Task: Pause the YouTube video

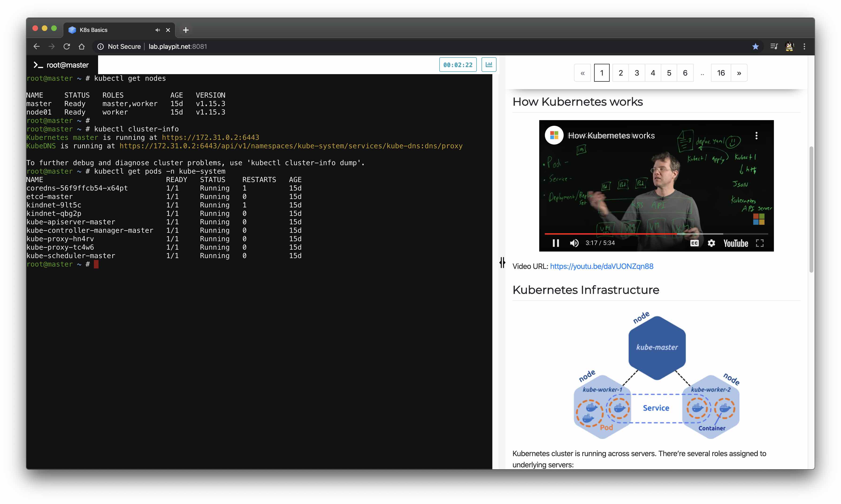Action: click(x=556, y=243)
